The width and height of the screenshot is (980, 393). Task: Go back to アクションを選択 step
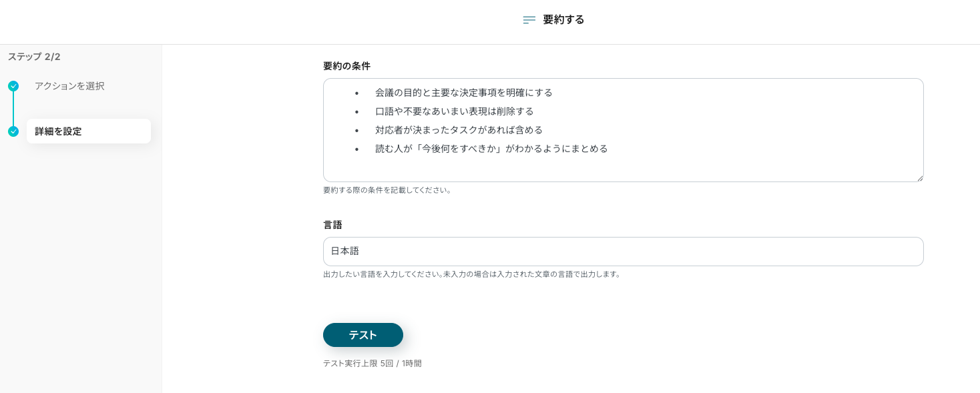click(x=69, y=86)
